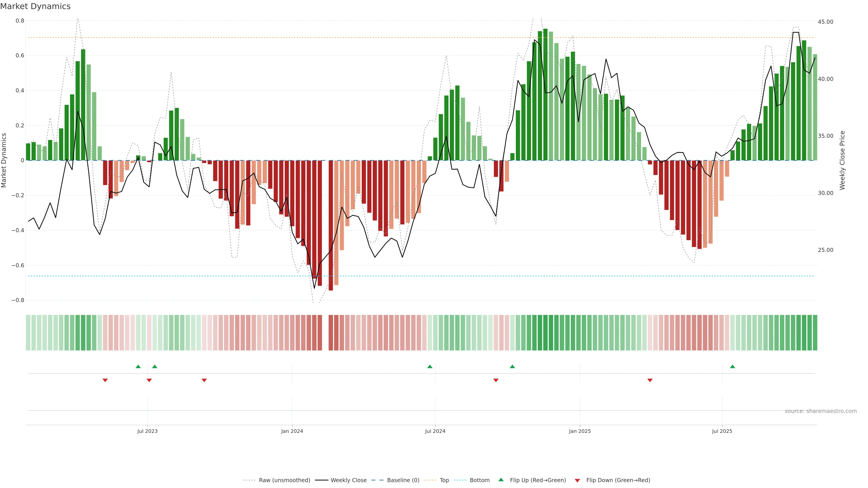Click the Jul 2024 x-axis label

click(435, 431)
